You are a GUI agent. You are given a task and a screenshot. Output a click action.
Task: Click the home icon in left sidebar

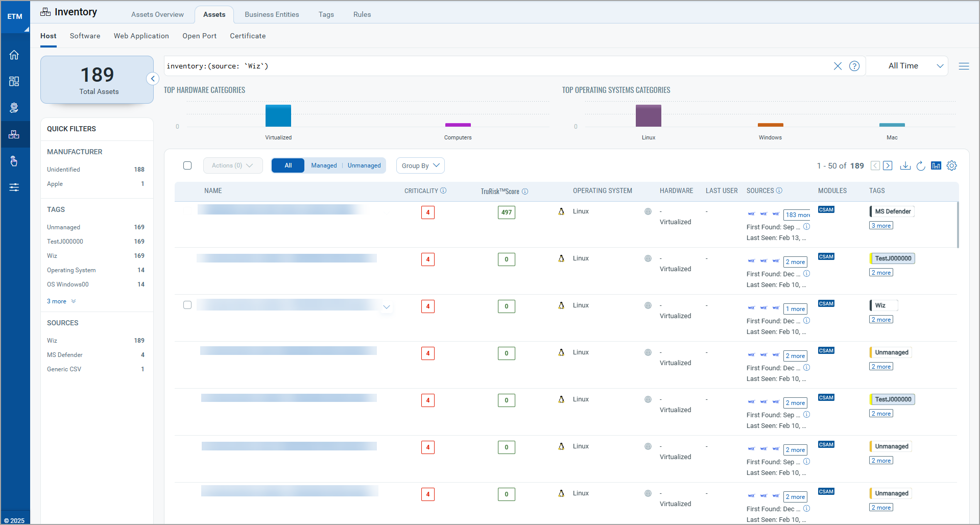14,55
